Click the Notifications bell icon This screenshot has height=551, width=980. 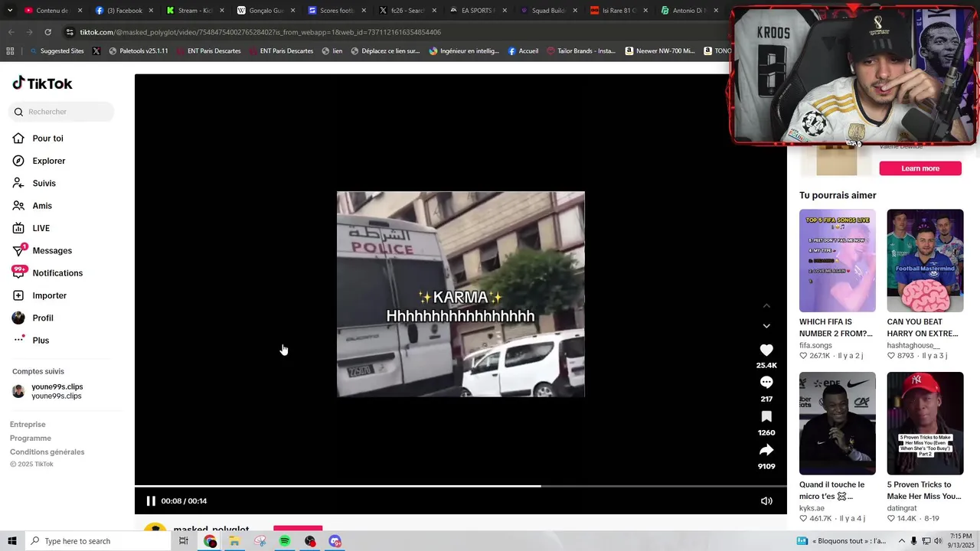tap(18, 273)
